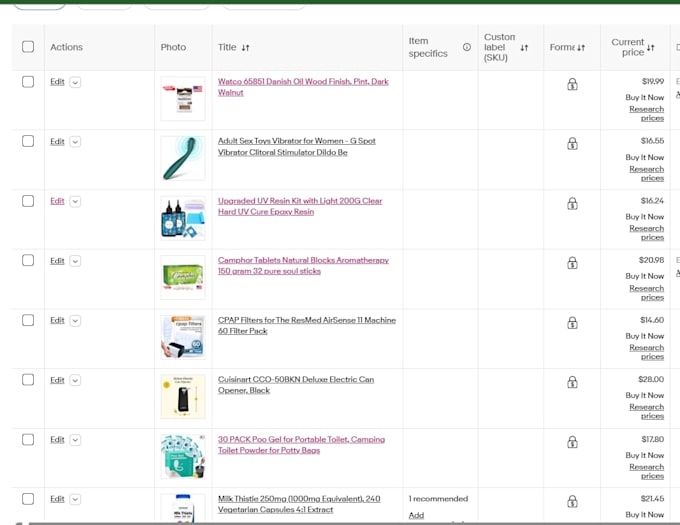Click the $20.98 price in Camphor row
The width and height of the screenshot is (680, 525).
point(651,260)
